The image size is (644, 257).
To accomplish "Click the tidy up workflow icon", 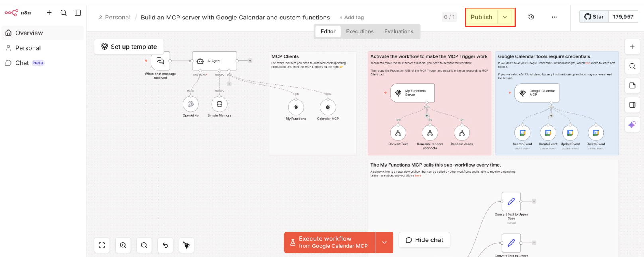I will [x=187, y=245].
